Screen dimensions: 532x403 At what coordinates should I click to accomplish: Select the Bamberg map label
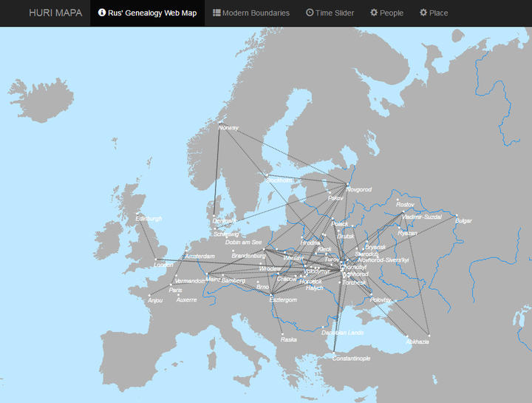click(x=233, y=280)
